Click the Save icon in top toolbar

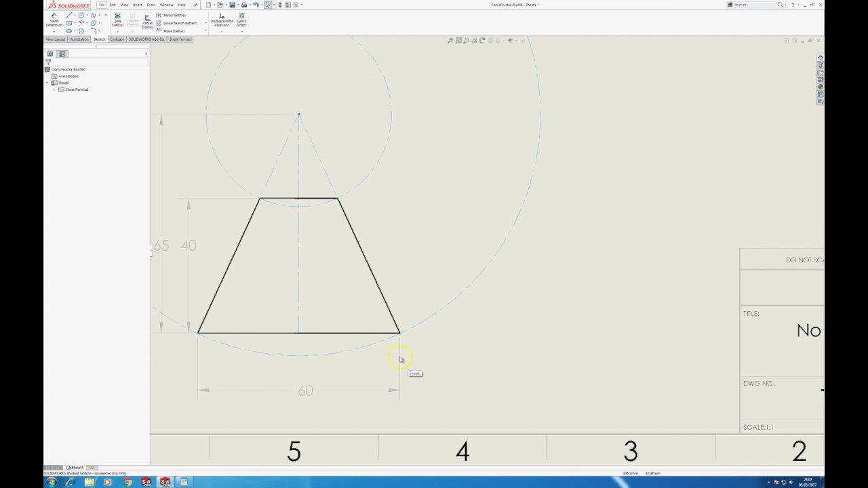(232, 5)
